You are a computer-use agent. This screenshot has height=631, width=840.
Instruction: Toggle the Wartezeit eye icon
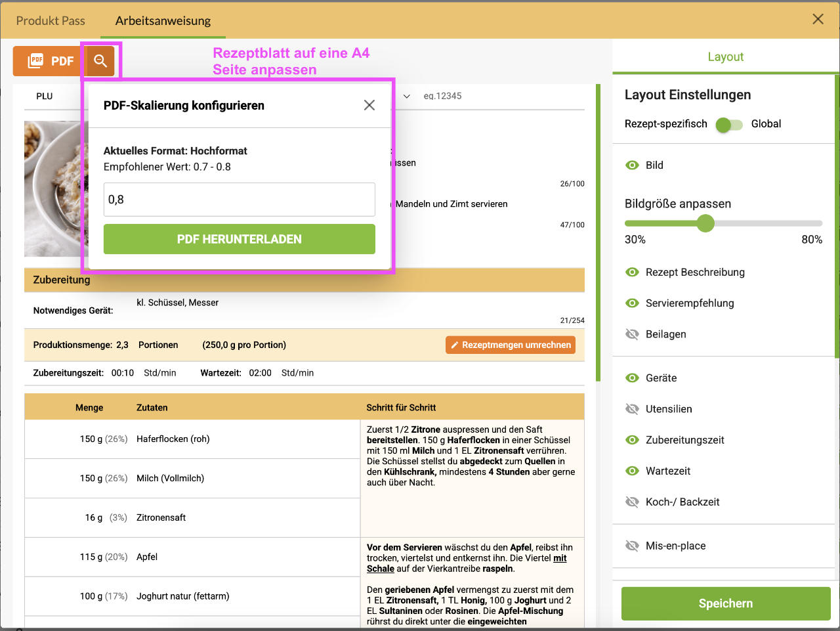(x=632, y=471)
